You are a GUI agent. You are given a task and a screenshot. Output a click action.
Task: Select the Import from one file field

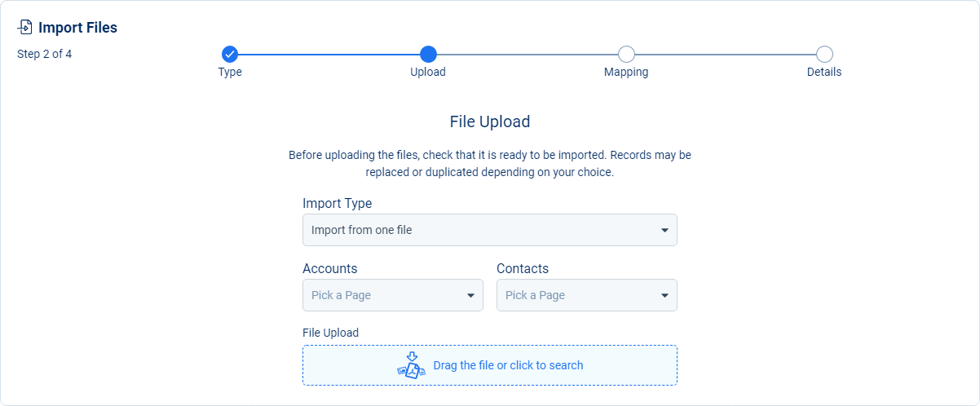coord(490,230)
